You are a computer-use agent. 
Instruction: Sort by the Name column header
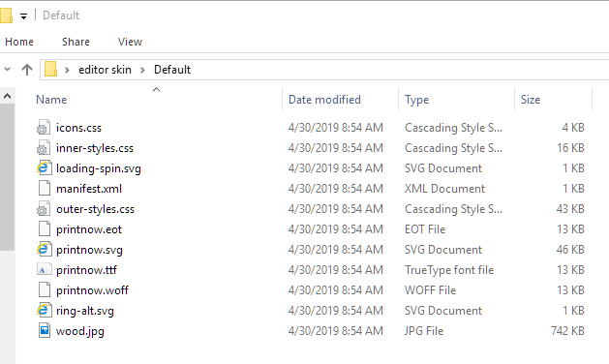[51, 100]
